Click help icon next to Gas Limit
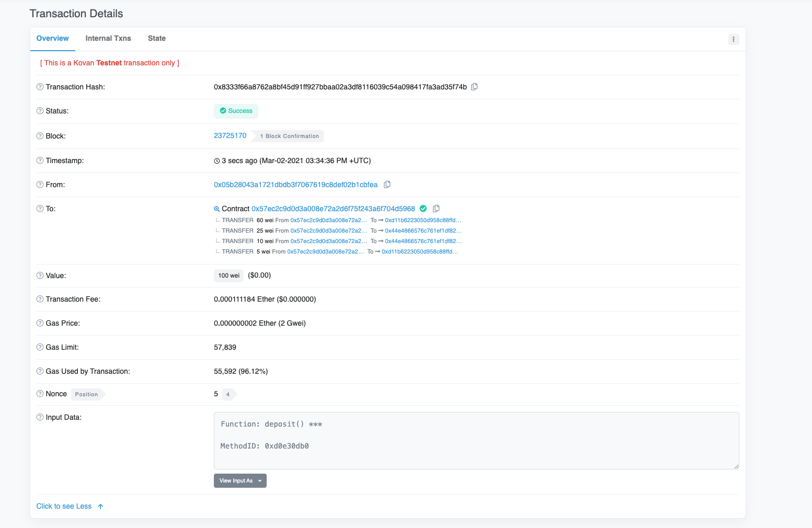 tap(40, 347)
